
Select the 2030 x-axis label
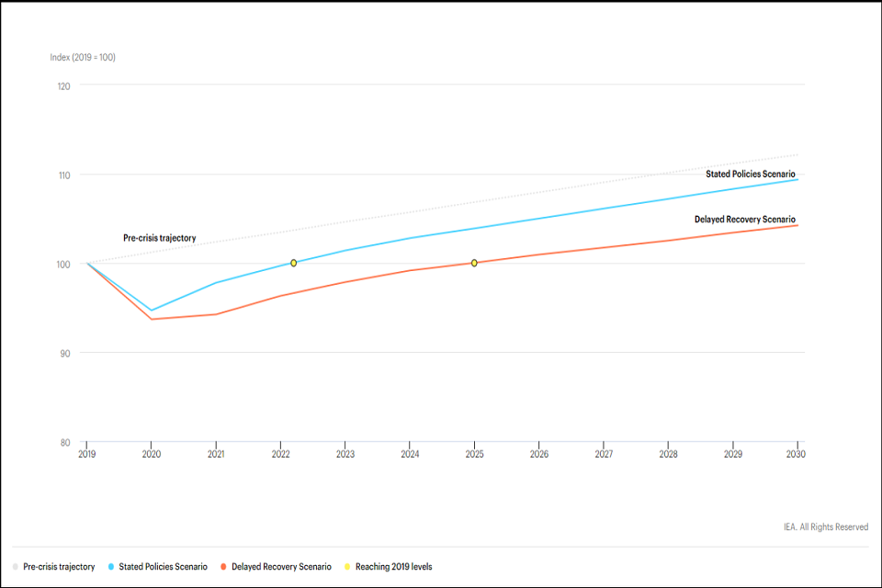click(x=796, y=454)
